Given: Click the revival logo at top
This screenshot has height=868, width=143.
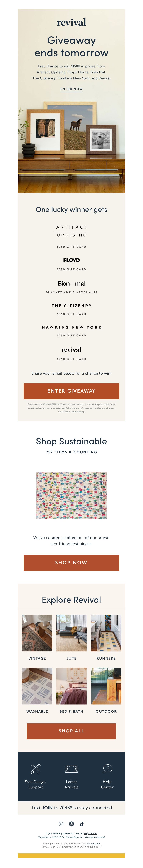Looking at the screenshot, I should tap(71, 22).
